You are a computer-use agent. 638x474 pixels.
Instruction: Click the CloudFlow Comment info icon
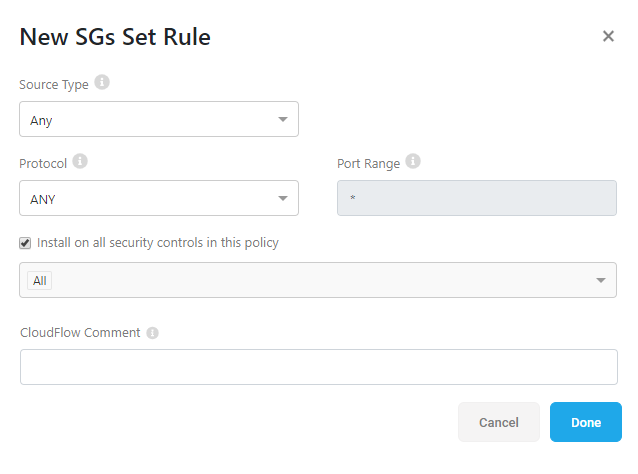(153, 333)
